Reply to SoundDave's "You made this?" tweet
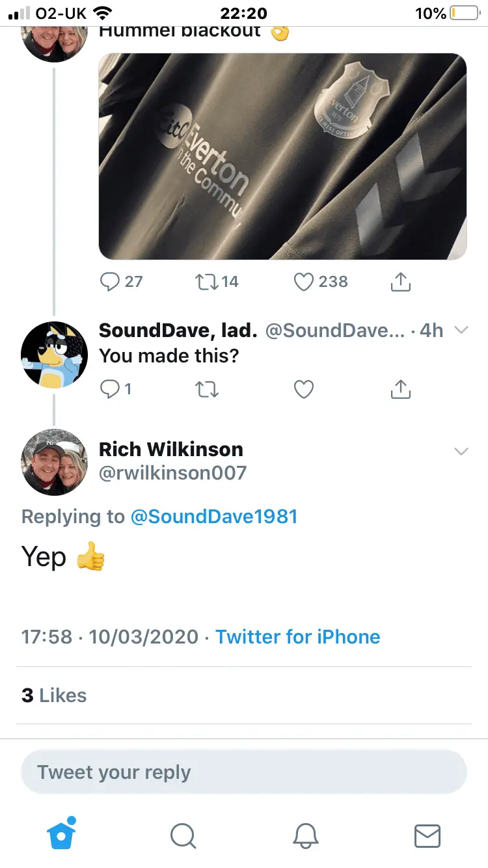 [x=110, y=389]
